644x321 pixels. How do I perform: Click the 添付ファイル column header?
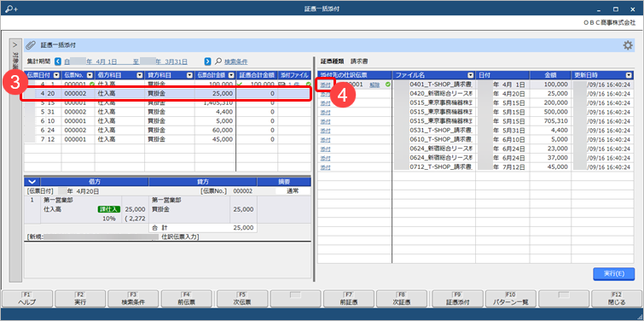pyautogui.click(x=294, y=75)
